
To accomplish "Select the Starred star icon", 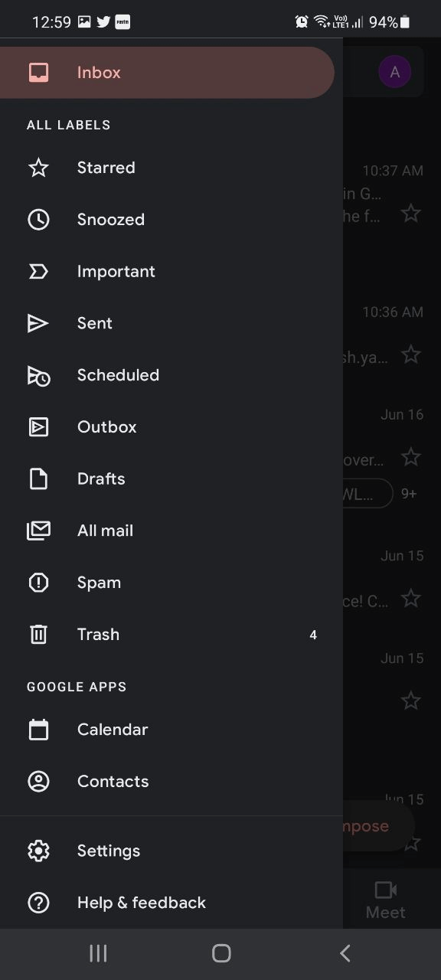I will 38,168.
